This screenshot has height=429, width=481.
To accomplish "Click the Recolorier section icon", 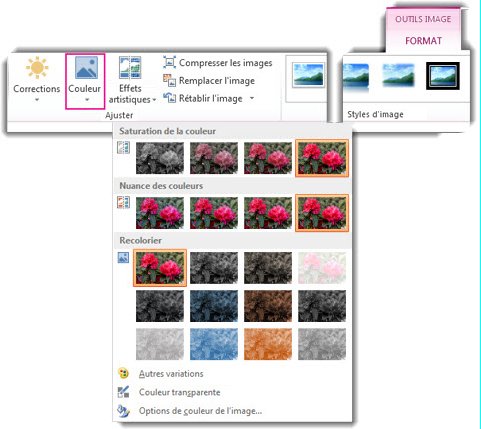I will [x=123, y=257].
